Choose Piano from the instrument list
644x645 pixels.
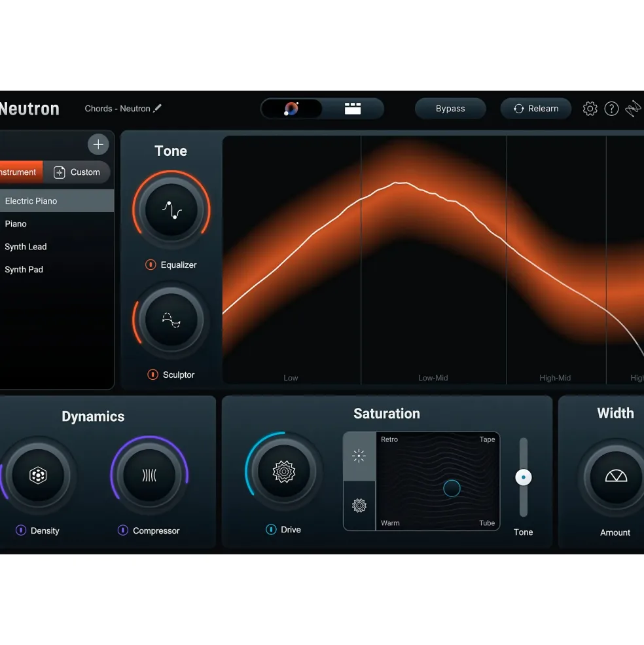coord(57,224)
